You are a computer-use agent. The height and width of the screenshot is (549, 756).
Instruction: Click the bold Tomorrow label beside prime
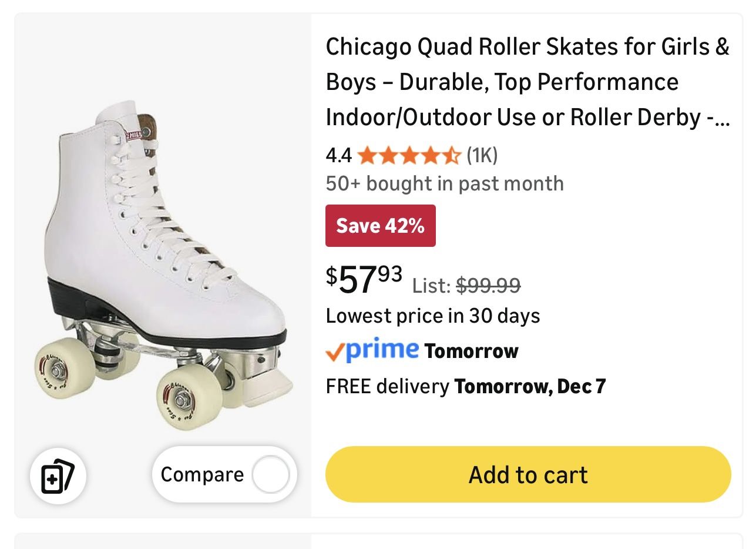[471, 352]
